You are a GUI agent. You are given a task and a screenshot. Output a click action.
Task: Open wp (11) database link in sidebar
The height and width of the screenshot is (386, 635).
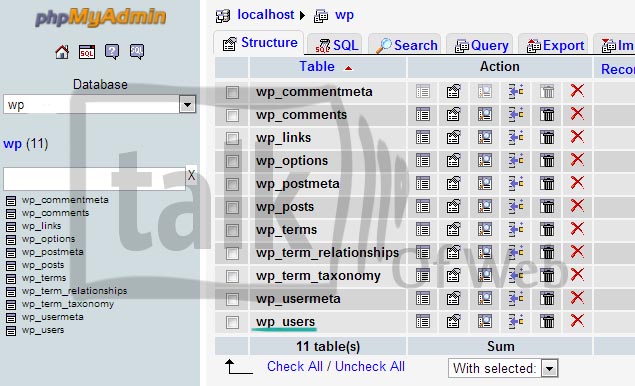coord(13,143)
